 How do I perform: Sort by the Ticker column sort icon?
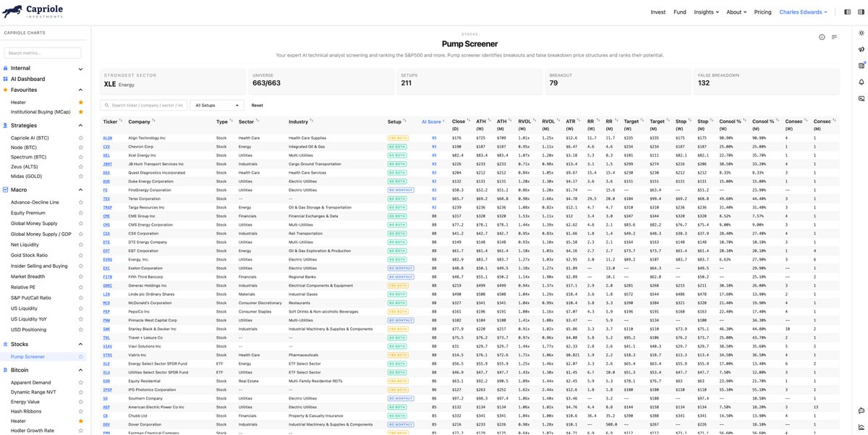[x=120, y=121]
